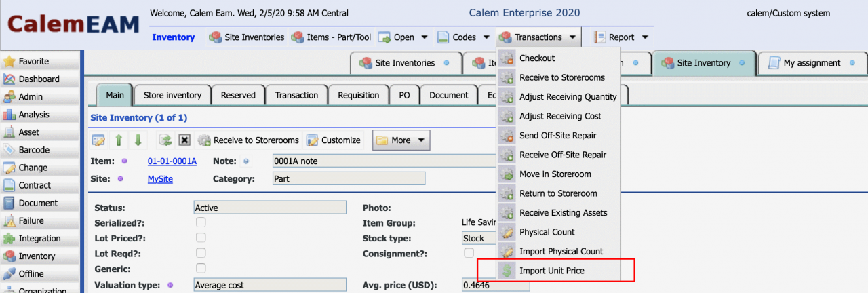This screenshot has height=293, width=868.
Task: Open the Analysis sidebar module
Action: pos(39,114)
